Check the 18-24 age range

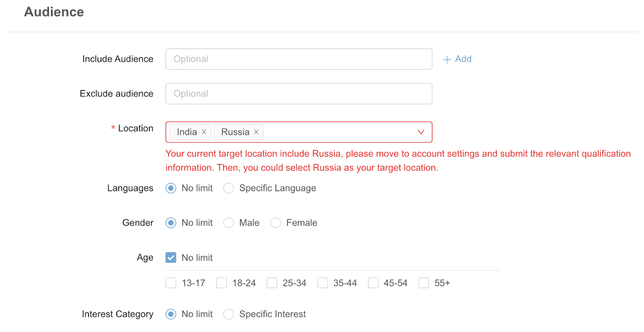coord(221,283)
